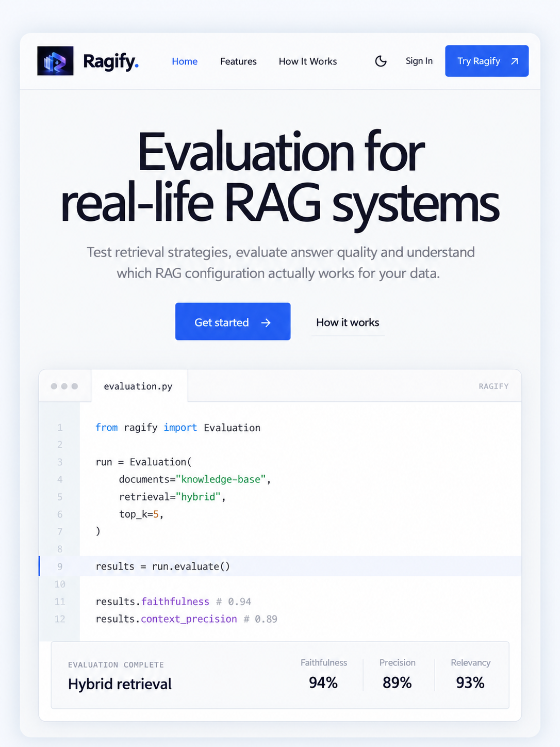Click the Precision 89% metric
The image size is (560, 747).
pyautogui.click(x=397, y=675)
